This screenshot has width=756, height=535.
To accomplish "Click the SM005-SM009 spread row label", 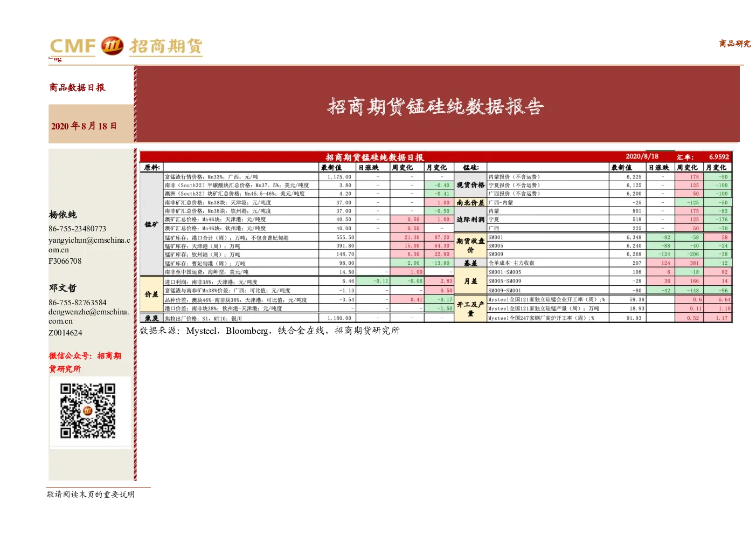I will (x=504, y=281).
